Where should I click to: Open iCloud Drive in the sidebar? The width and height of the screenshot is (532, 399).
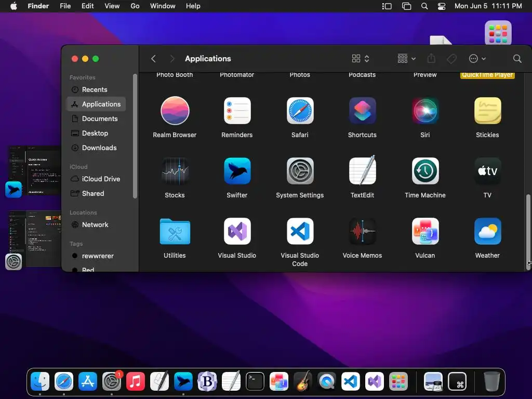[96, 179]
